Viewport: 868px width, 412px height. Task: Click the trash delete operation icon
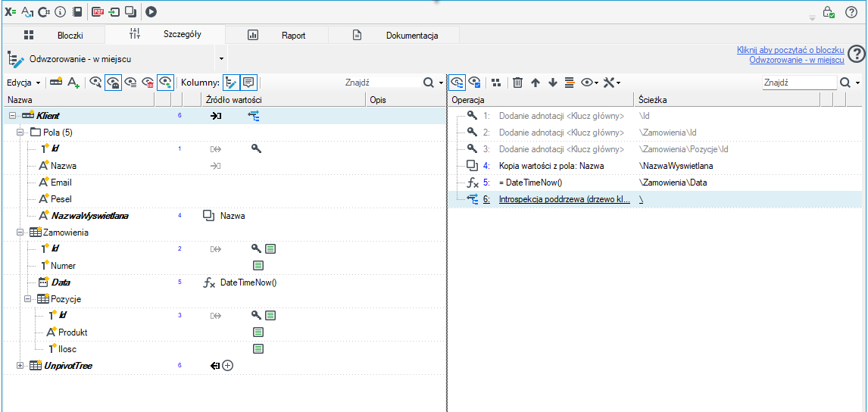point(517,83)
